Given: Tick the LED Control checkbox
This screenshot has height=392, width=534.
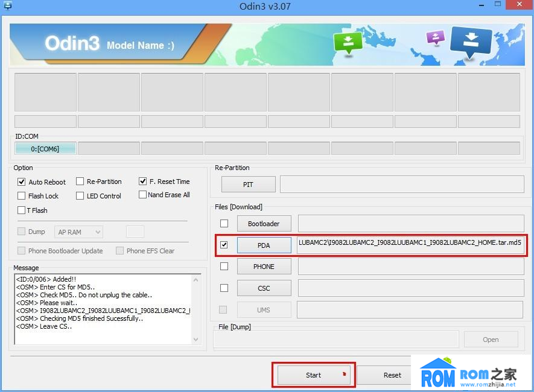Looking at the screenshot, I should click(80, 195).
